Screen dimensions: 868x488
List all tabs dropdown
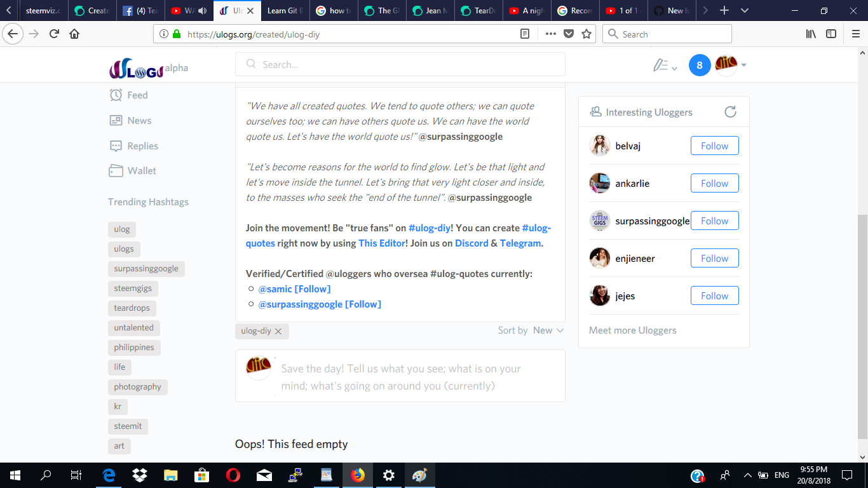click(745, 11)
